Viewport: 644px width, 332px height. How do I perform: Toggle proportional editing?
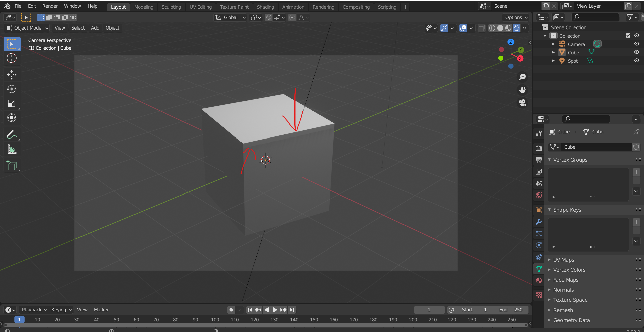pyautogui.click(x=292, y=17)
